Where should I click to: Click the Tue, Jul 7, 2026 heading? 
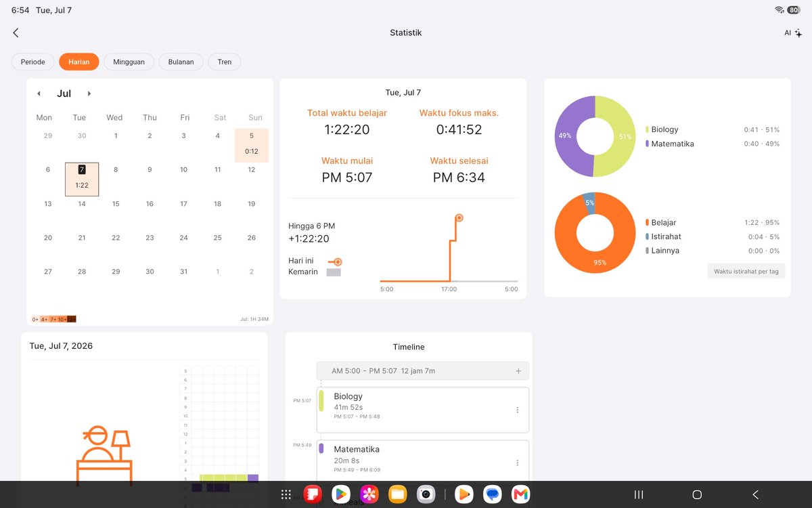pyautogui.click(x=61, y=346)
